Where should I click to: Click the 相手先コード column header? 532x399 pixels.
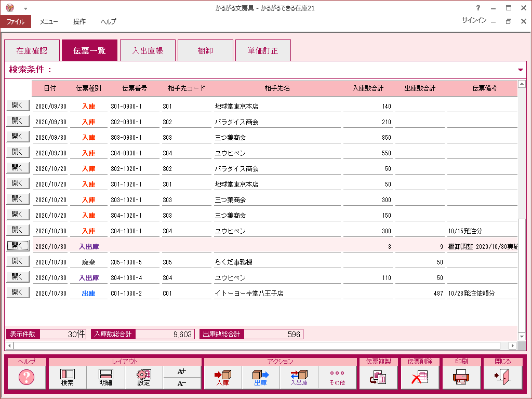[x=187, y=88]
